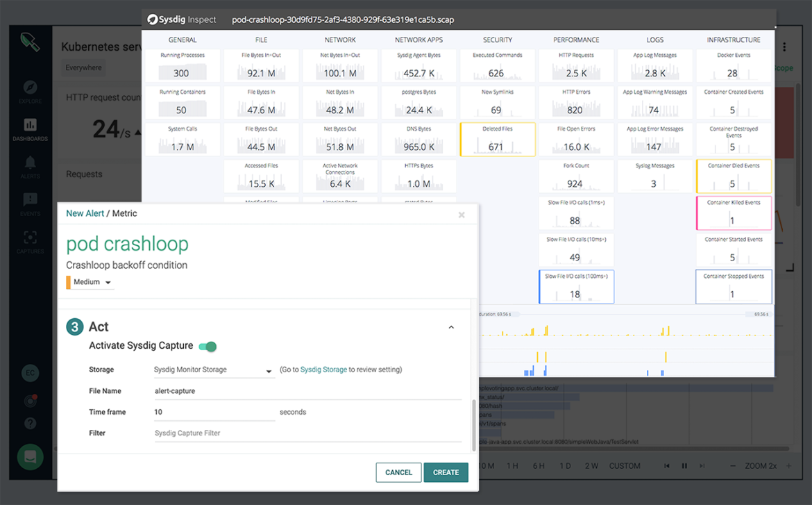The image size is (812, 505).
Task: Select the Net Bytes In+Out tile
Action: point(339,66)
